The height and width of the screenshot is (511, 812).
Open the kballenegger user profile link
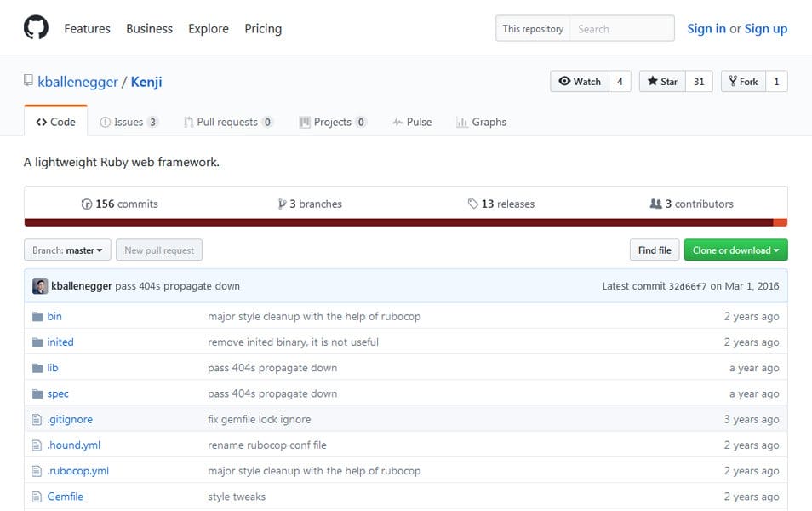tap(77, 82)
